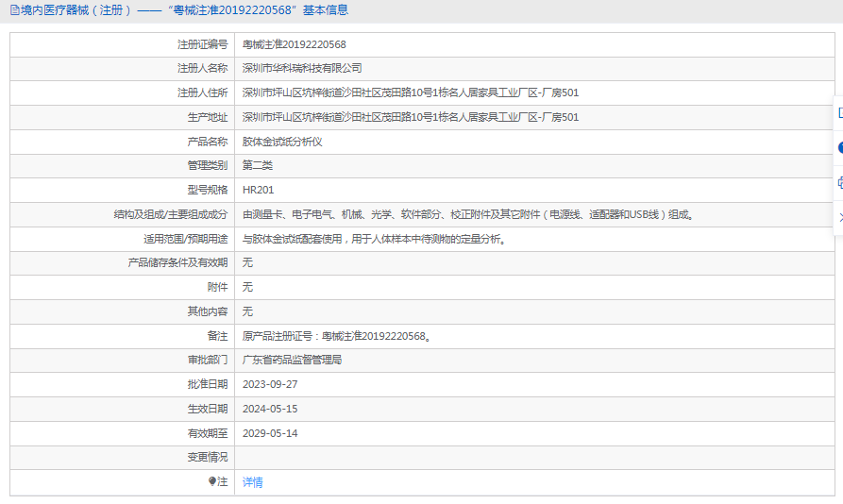Click the 产品储存条件及有效期 label

coord(177,262)
